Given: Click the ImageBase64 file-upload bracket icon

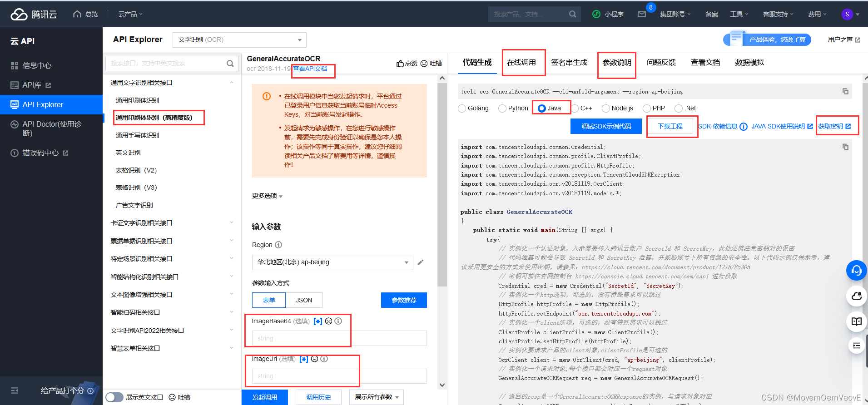Looking at the screenshot, I should 318,321.
